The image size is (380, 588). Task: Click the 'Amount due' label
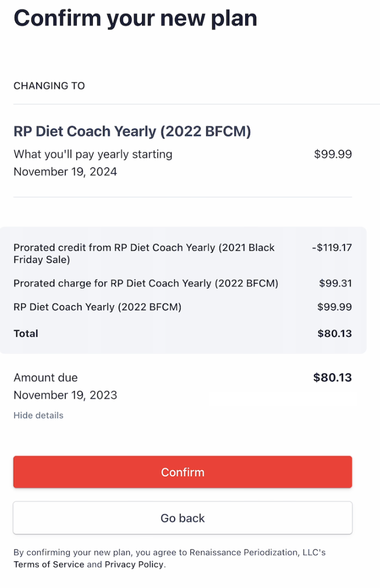(x=46, y=377)
